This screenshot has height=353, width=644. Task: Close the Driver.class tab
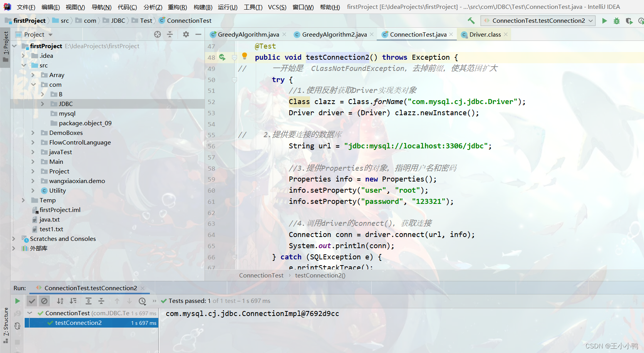coord(506,34)
